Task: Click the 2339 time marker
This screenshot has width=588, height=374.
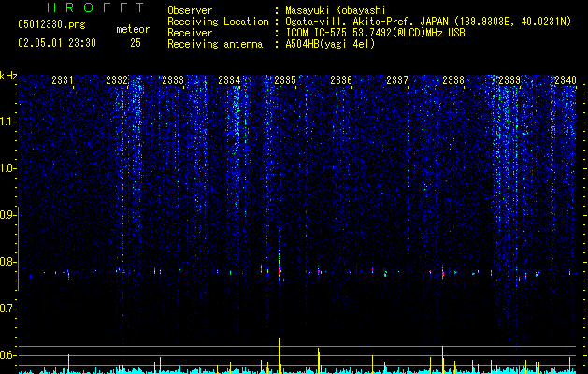Action: [509, 79]
